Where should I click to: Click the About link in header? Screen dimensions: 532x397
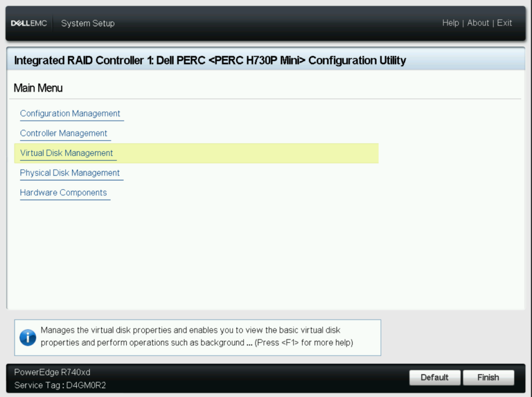(x=478, y=23)
